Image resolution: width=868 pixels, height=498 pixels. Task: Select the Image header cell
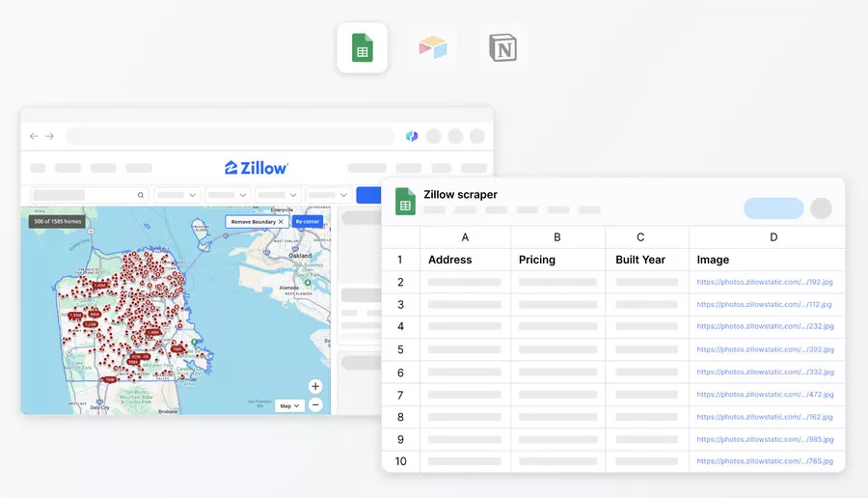767,260
